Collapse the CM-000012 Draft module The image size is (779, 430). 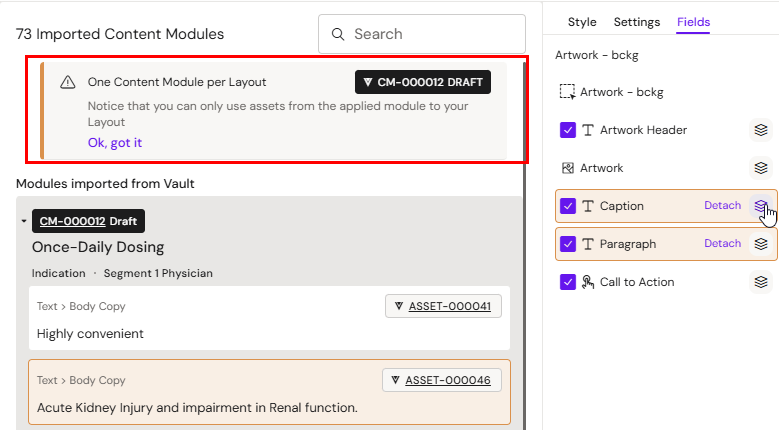pyautogui.click(x=24, y=221)
